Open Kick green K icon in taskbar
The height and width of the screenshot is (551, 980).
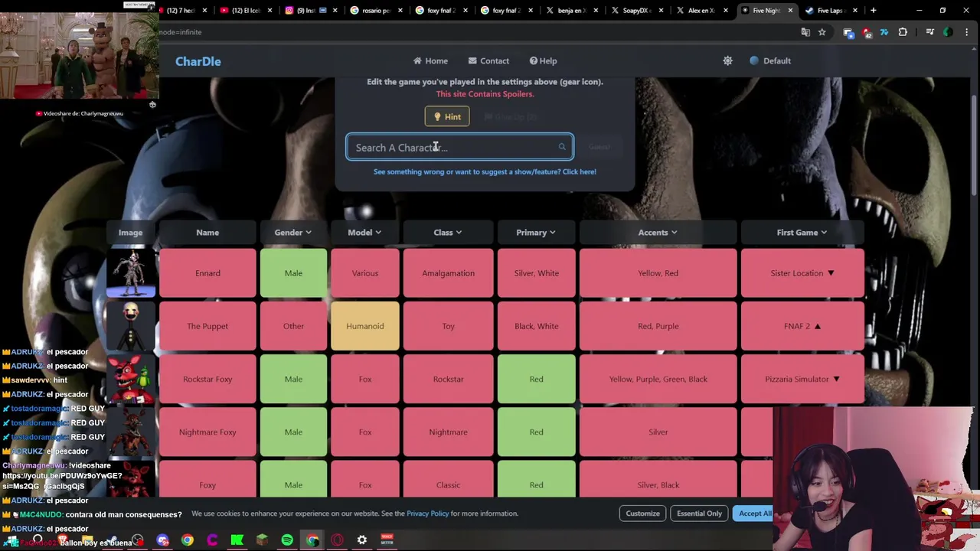[x=237, y=540]
